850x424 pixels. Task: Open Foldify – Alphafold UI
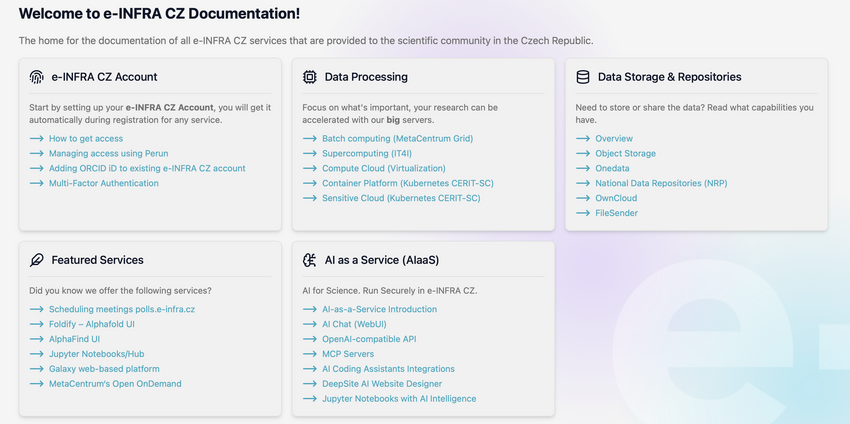click(92, 324)
